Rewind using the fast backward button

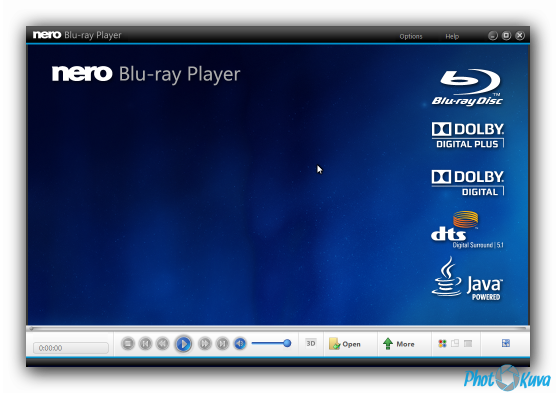(x=162, y=343)
